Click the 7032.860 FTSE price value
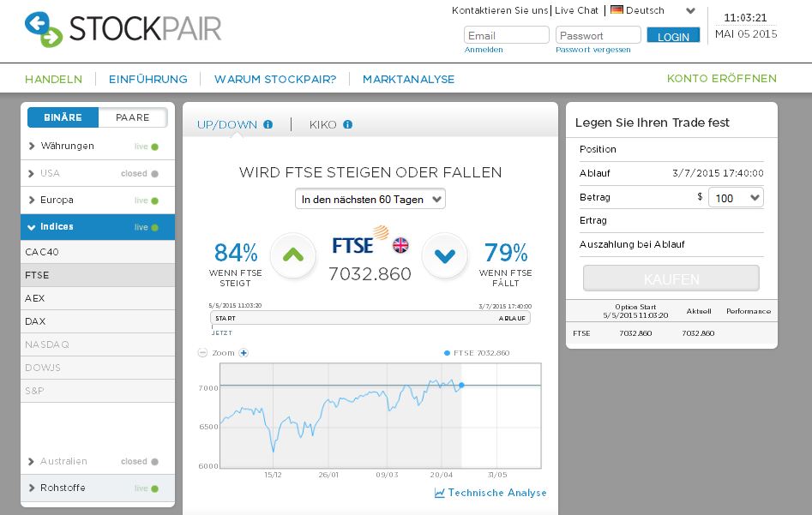The image size is (812, 515). coord(370,274)
